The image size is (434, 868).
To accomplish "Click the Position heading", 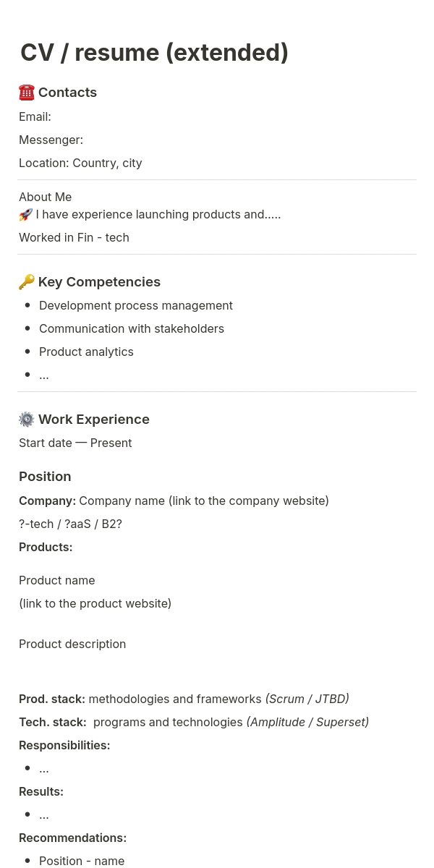I will click(x=45, y=477).
